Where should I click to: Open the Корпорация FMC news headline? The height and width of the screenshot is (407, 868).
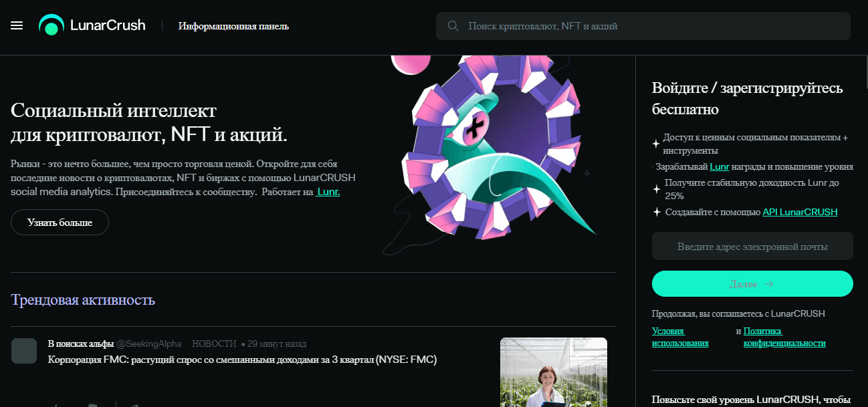point(242,360)
